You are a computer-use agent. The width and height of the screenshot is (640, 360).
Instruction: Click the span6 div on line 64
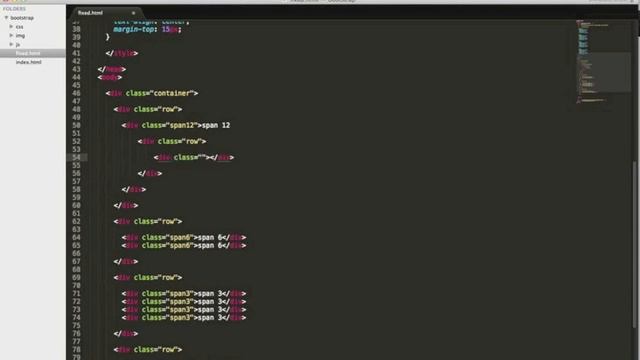click(x=184, y=237)
